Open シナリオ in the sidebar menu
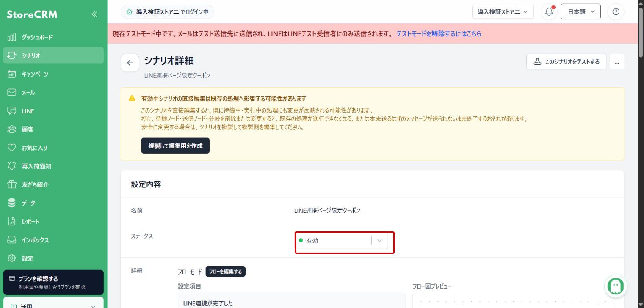 tap(53, 55)
